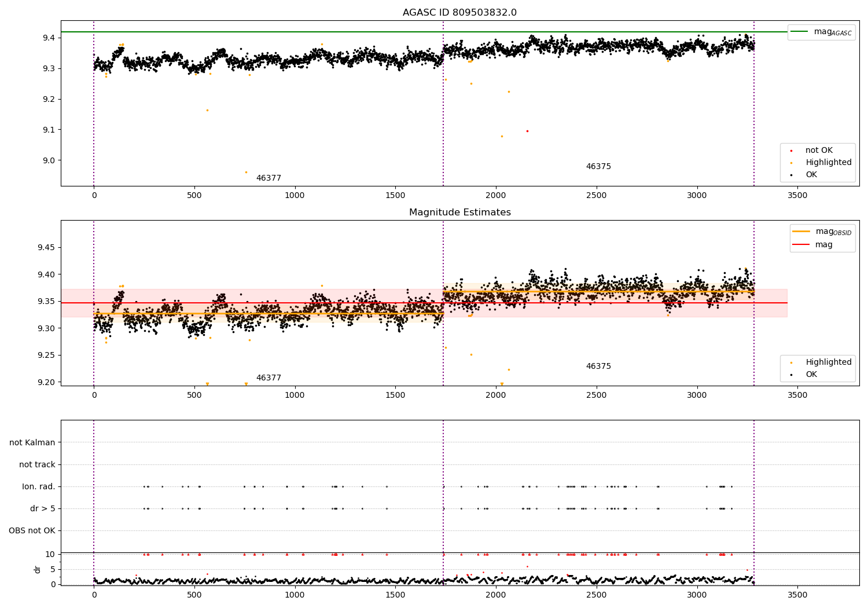This screenshot has width=868, height=608.
Task: Click the 'not OK' red legend marker
Action: 791,151
